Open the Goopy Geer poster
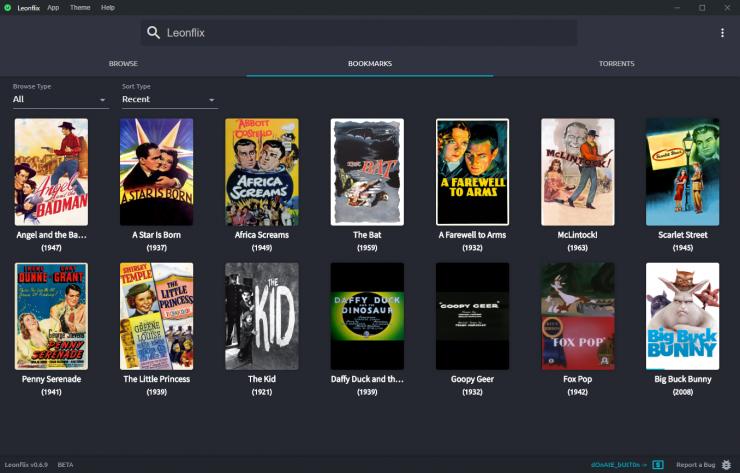Image resolution: width=740 pixels, height=473 pixels. (472, 316)
